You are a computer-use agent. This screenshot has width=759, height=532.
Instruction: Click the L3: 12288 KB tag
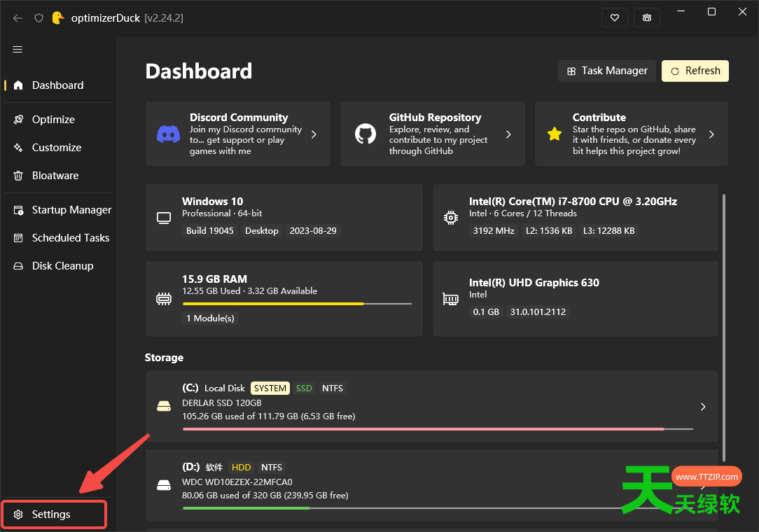tap(608, 231)
